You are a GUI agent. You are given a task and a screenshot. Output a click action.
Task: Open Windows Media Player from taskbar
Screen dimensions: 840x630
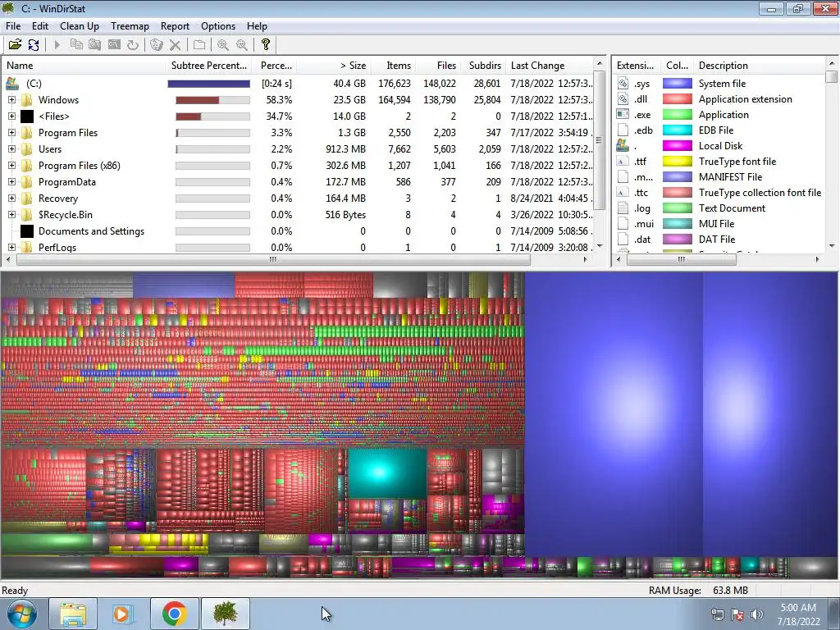point(124,614)
